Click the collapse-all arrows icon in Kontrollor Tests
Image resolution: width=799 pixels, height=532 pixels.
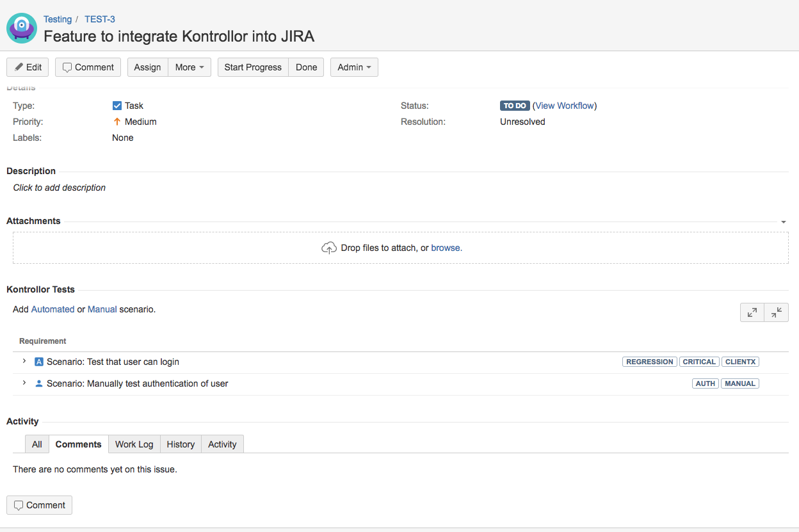click(776, 312)
